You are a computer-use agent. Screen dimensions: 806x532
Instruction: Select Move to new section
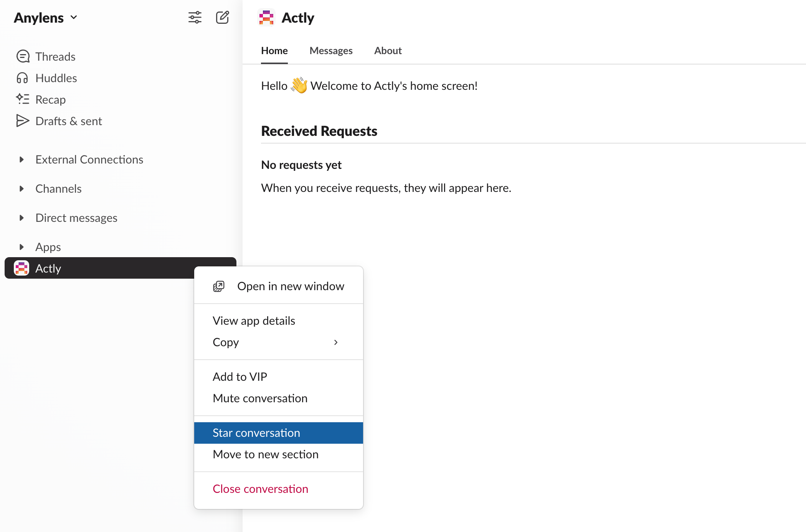tap(279, 454)
